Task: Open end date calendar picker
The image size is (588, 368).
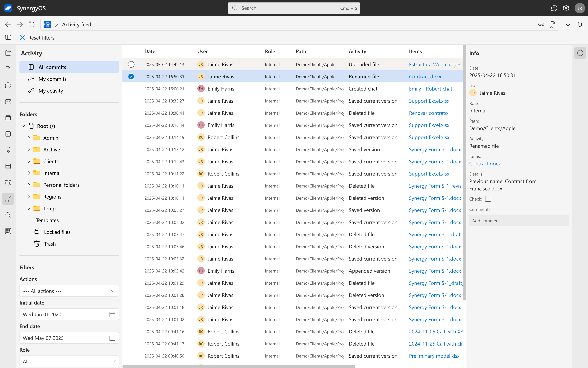Action: click(112, 338)
